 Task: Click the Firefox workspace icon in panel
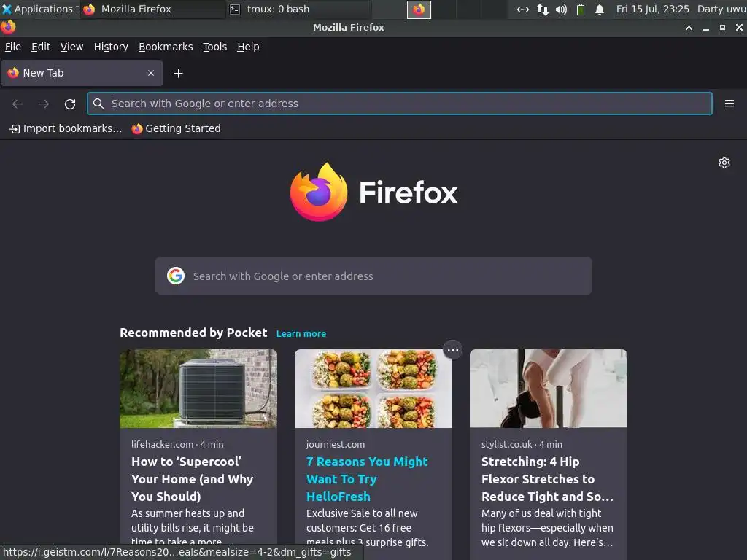pos(419,9)
